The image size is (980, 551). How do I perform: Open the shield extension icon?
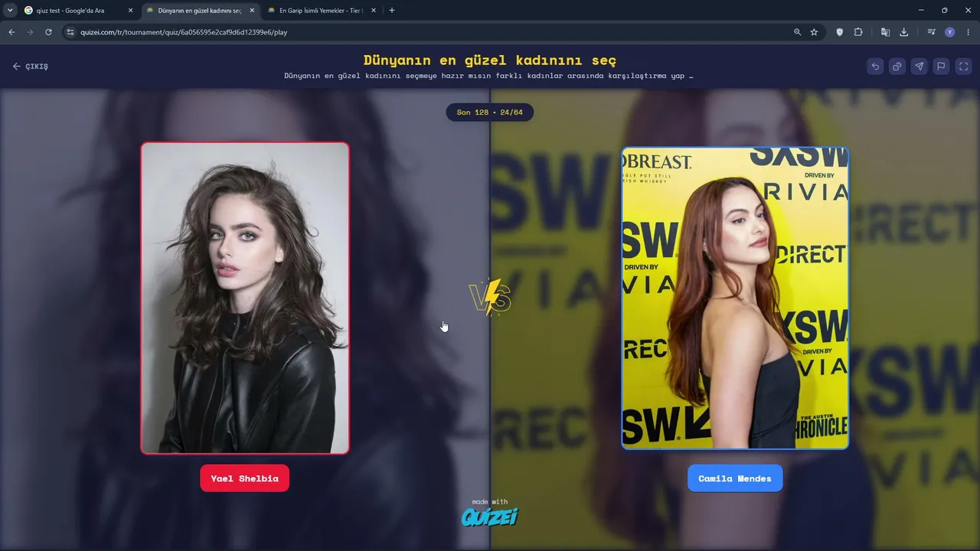840,32
